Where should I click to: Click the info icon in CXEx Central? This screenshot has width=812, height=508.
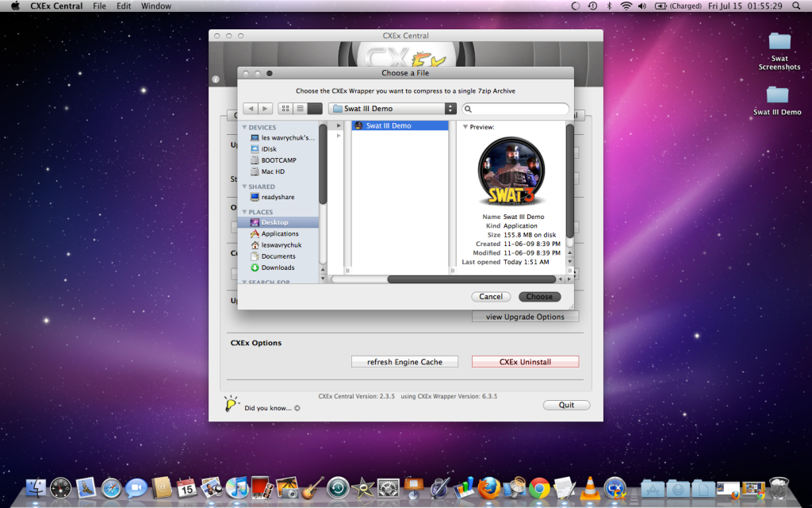pos(216,79)
